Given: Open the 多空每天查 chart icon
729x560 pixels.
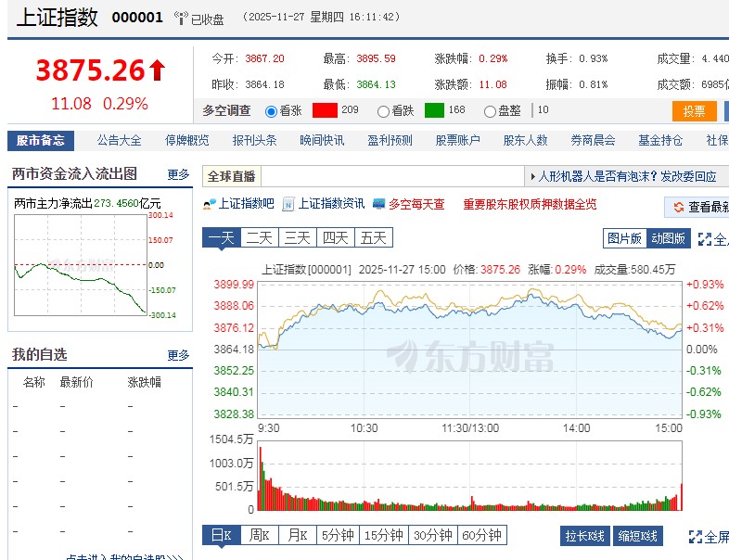Looking at the screenshot, I should point(379,204).
